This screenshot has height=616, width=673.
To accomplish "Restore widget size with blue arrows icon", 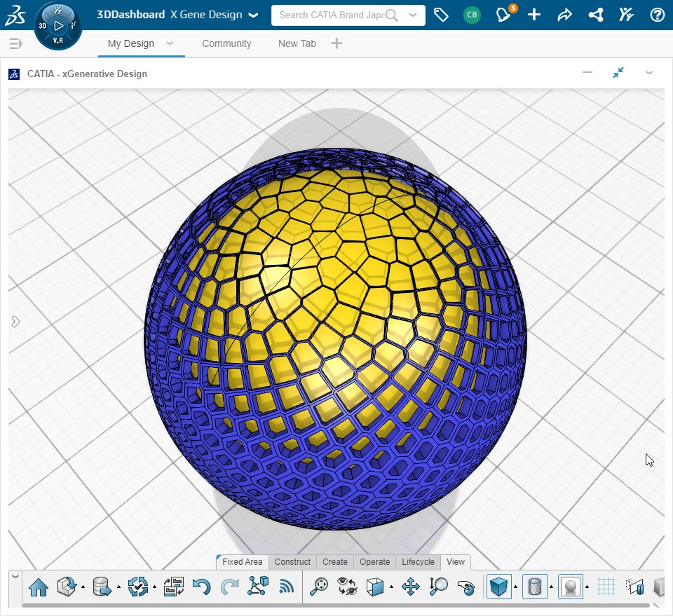I will pos(618,73).
